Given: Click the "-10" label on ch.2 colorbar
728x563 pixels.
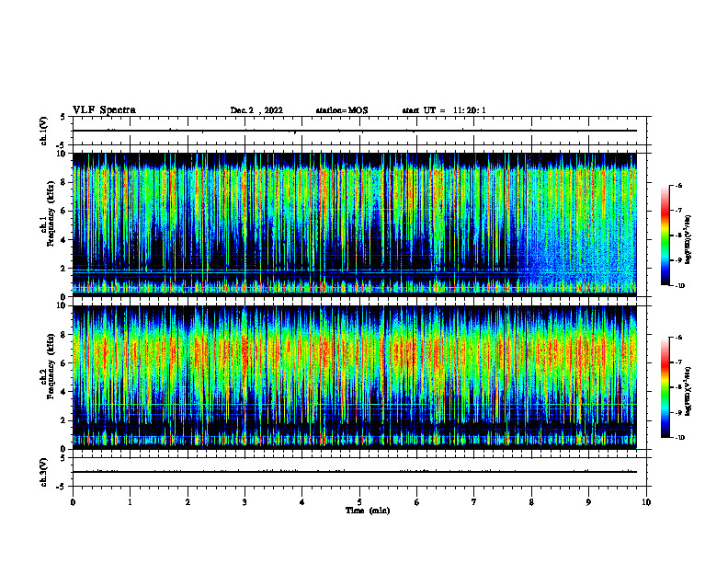Looking at the screenshot, I should 679,438.
